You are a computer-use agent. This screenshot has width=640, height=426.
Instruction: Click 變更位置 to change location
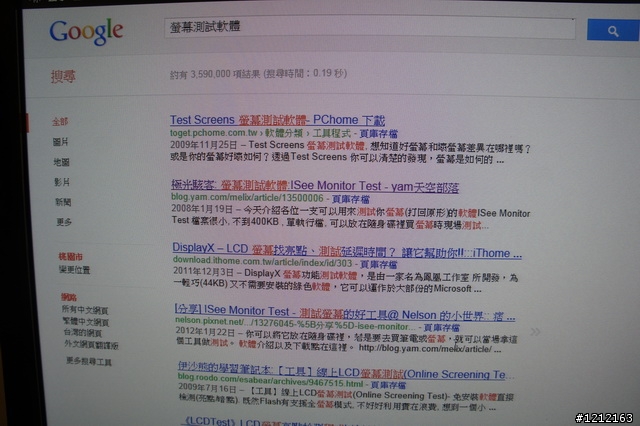[x=74, y=269]
